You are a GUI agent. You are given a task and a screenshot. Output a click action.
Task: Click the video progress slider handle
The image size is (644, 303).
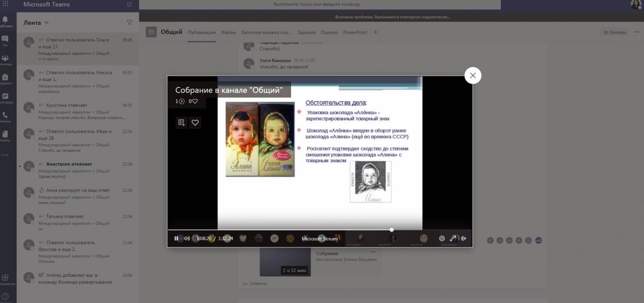pos(392,230)
